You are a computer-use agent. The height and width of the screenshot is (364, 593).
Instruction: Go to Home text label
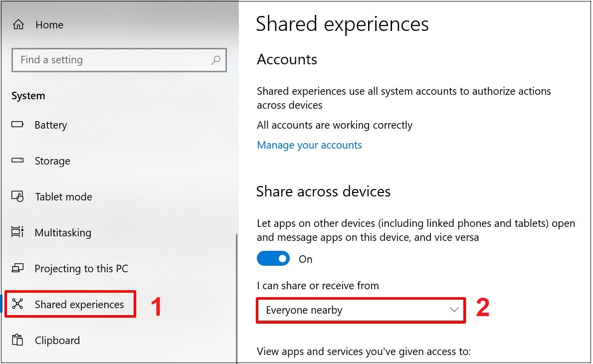pyautogui.click(x=49, y=25)
